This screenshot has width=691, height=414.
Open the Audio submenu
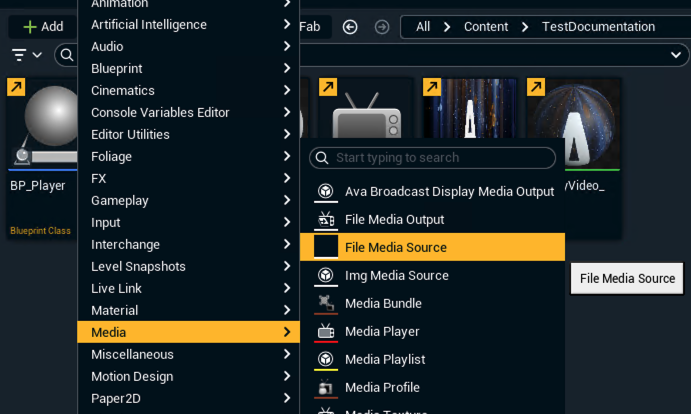189,47
